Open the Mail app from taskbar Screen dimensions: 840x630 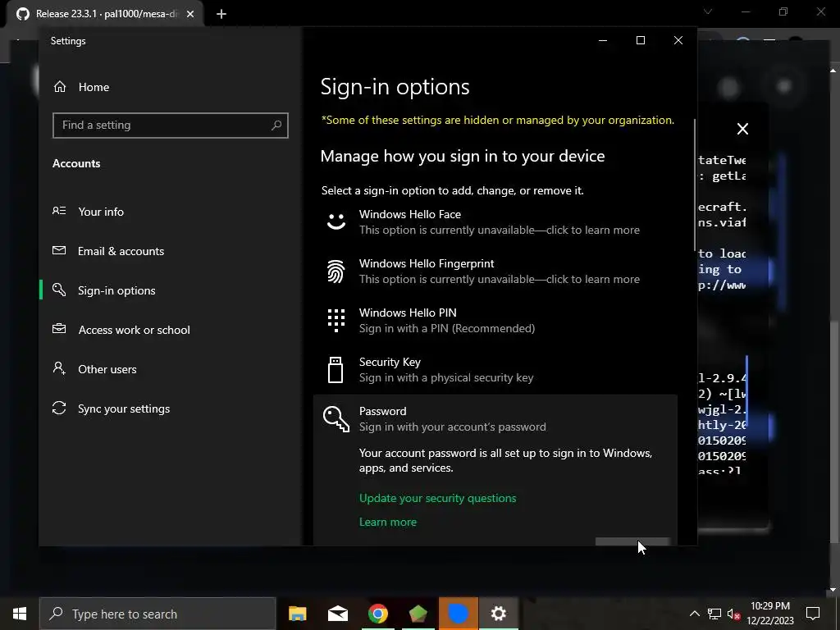(337, 614)
